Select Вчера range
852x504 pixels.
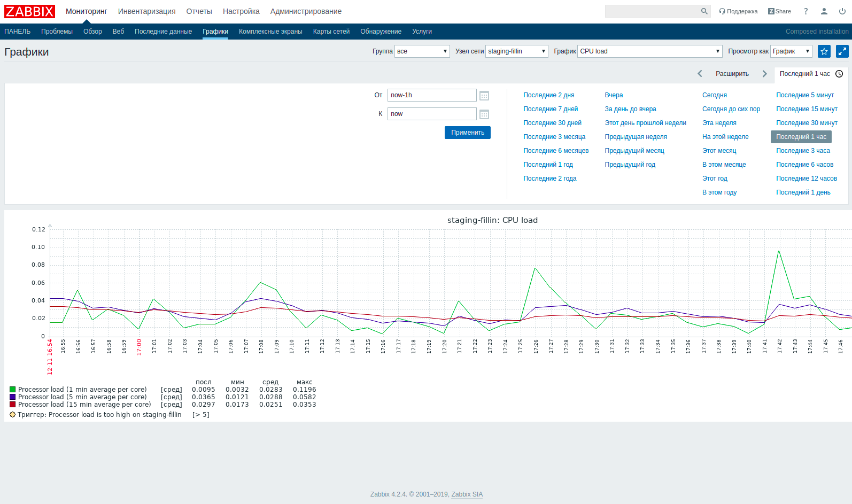coord(614,95)
